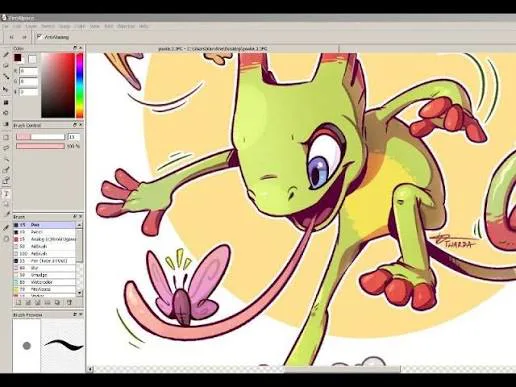Select the Move tool arrow icon
The height and width of the screenshot is (387, 516).
pyautogui.click(x=6, y=89)
